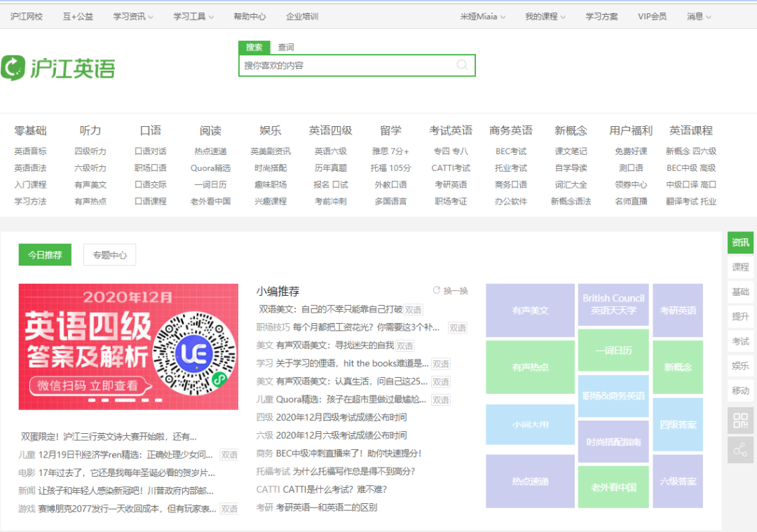Click the 换一换 refresh icon
The image size is (757, 532).
pos(436,290)
